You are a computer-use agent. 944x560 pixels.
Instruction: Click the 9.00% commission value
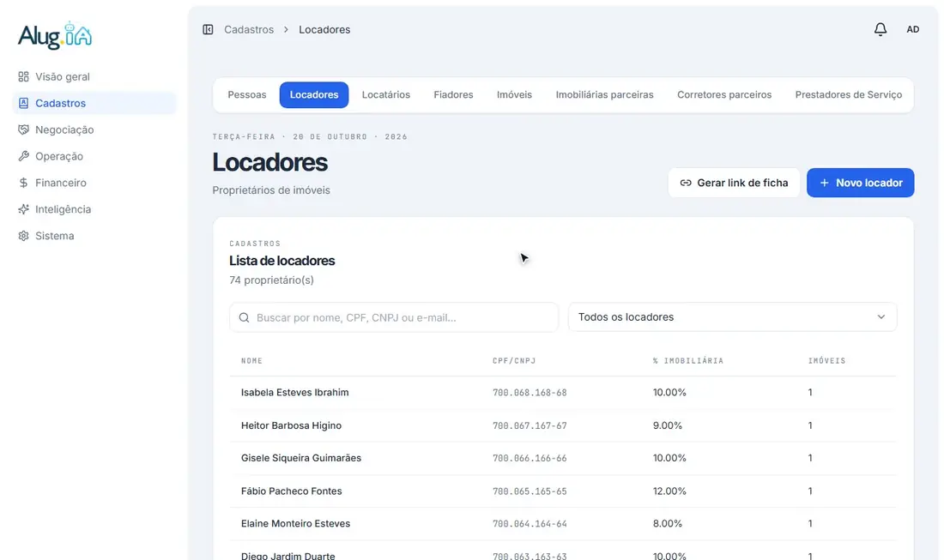click(x=667, y=425)
